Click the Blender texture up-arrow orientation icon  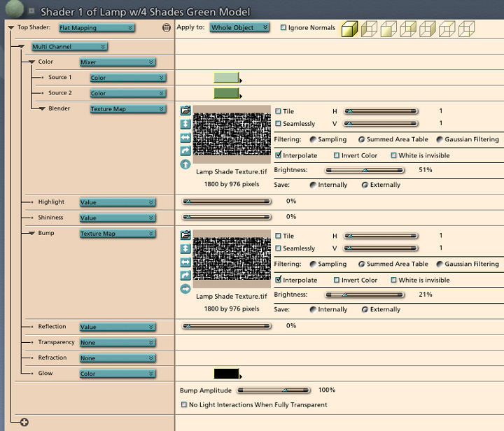point(185,164)
